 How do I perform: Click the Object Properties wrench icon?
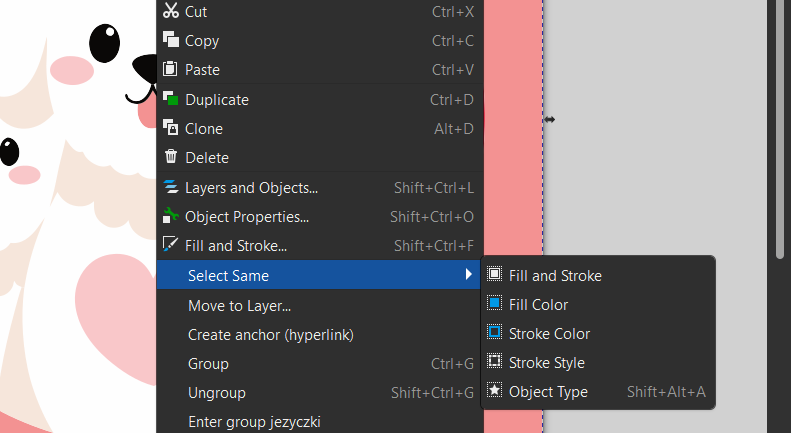coord(171,216)
